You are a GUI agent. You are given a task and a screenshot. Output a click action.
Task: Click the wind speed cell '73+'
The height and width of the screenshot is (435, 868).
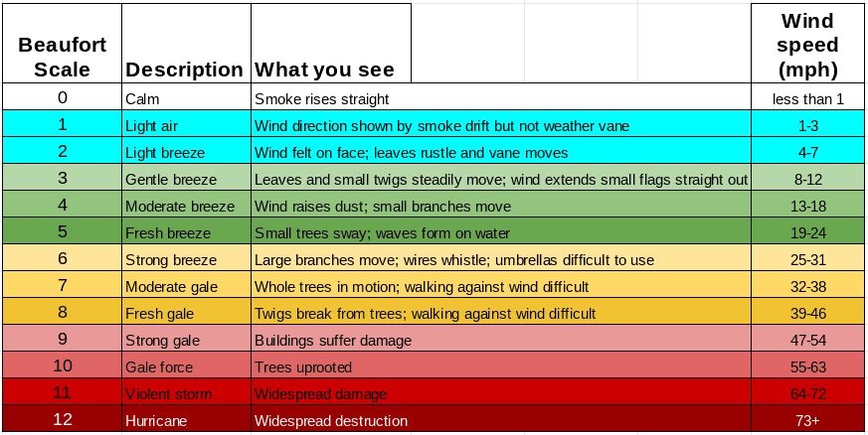click(807, 421)
